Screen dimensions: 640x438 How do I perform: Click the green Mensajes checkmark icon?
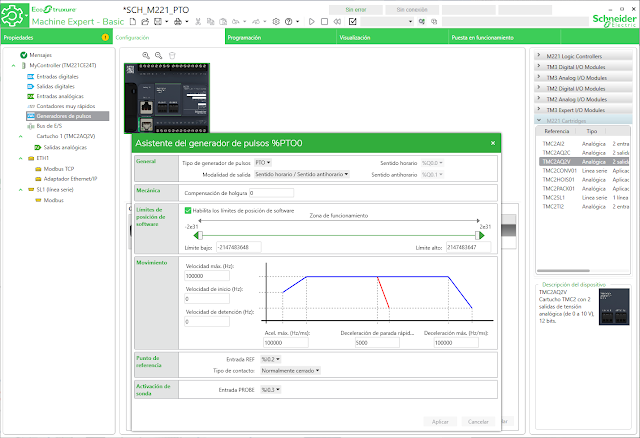(24, 55)
